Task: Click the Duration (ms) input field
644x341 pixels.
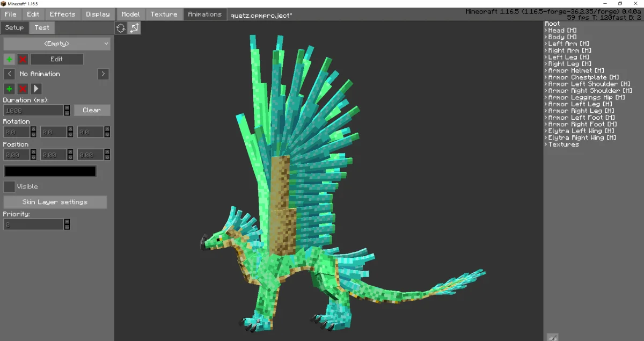Action: point(34,110)
